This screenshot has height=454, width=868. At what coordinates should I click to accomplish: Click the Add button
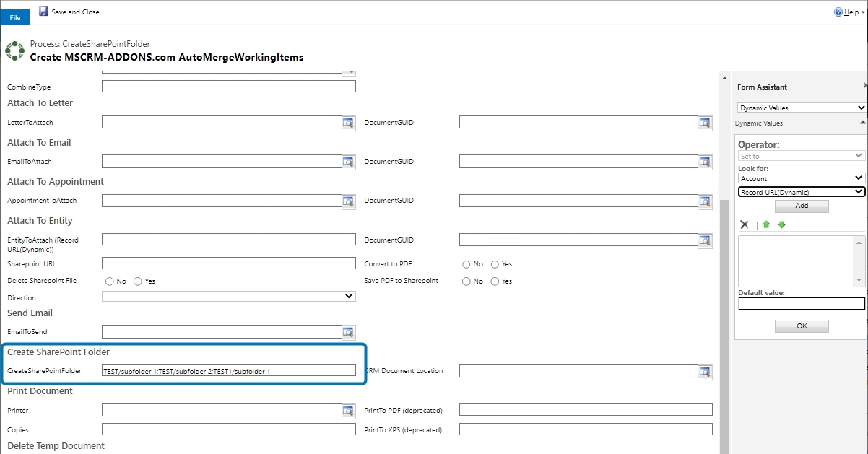point(802,206)
